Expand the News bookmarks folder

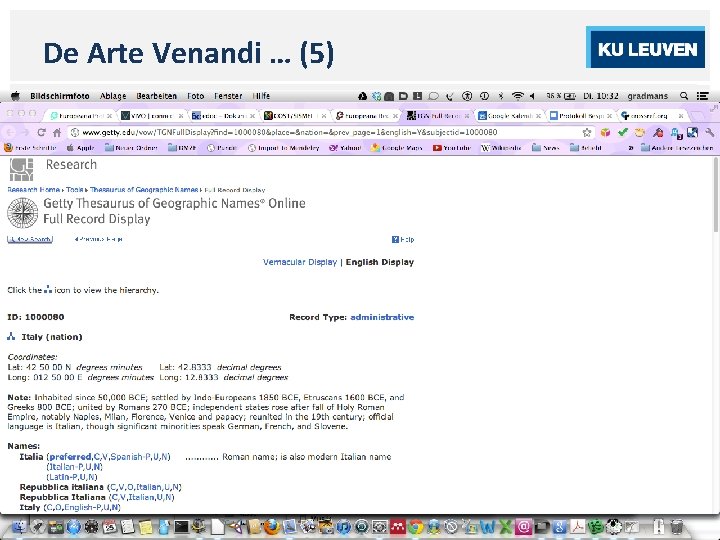click(x=546, y=148)
